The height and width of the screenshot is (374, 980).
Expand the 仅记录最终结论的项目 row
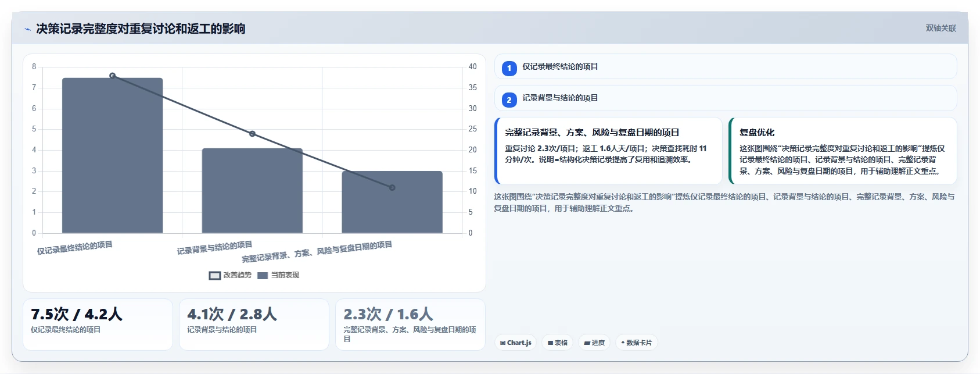point(726,66)
